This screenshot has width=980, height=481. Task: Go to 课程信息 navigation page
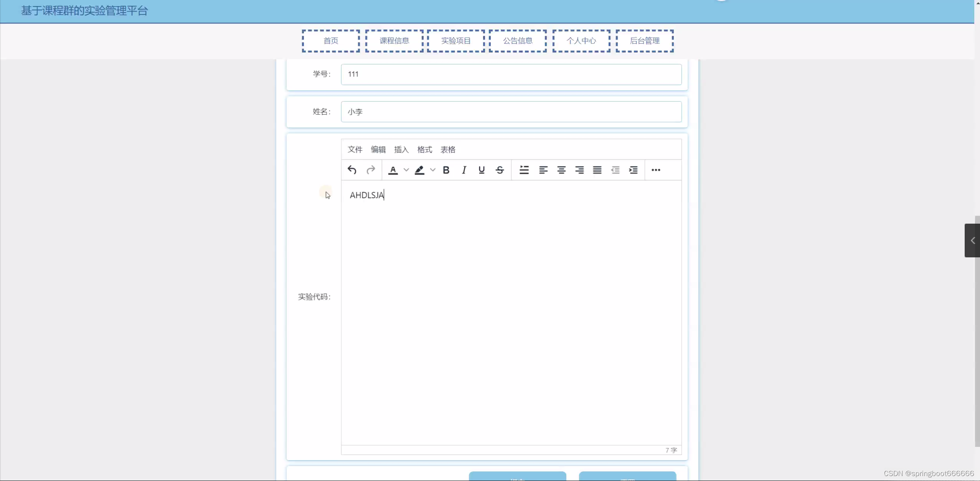(x=394, y=41)
